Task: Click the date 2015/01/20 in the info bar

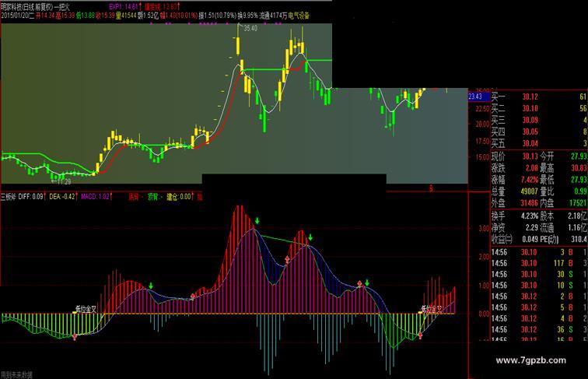Action: tap(15, 16)
